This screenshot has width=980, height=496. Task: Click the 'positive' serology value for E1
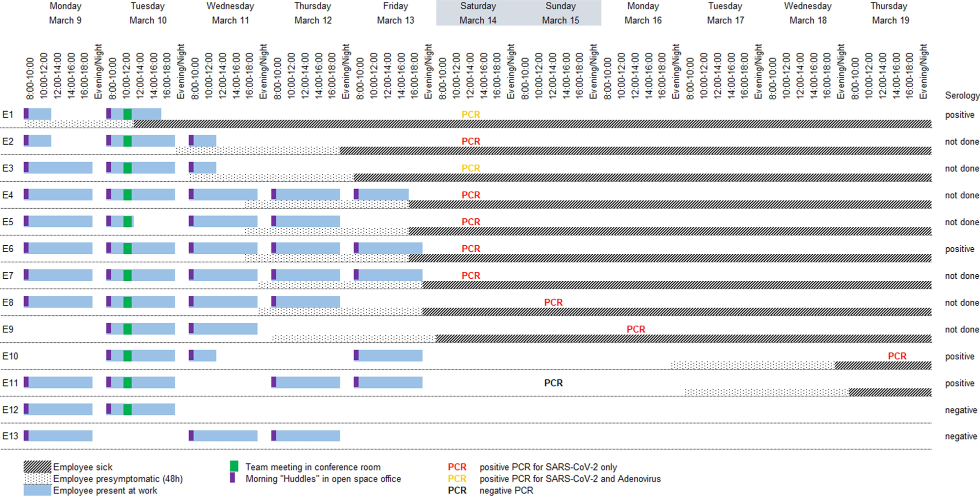[959, 115]
